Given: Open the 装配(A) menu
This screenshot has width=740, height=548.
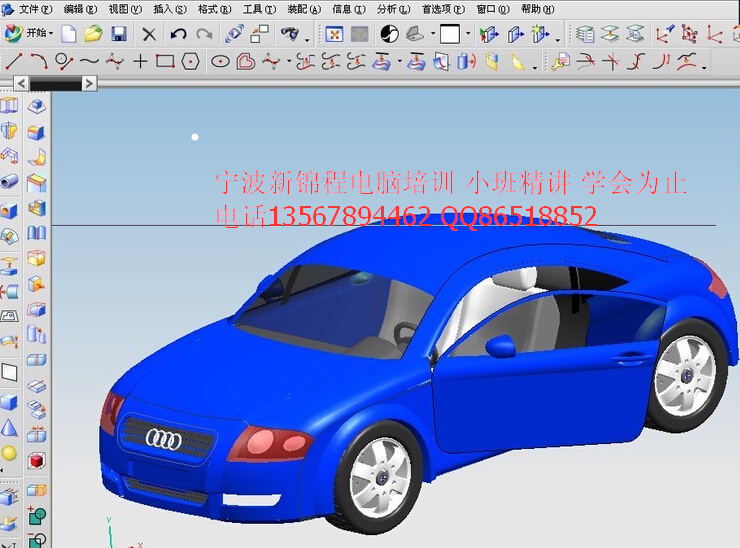Looking at the screenshot, I should click(x=304, y=9).
